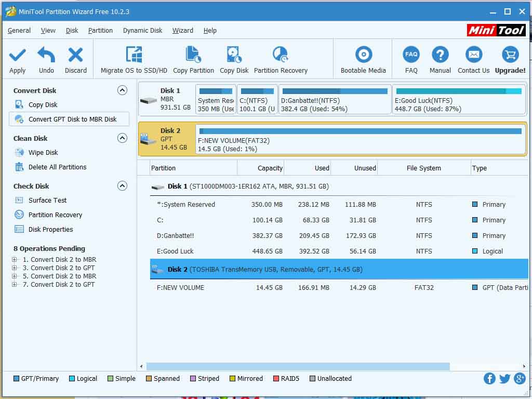Sort by Capacity column header
The width and height of the screenshot is (532, 399).
261,168
